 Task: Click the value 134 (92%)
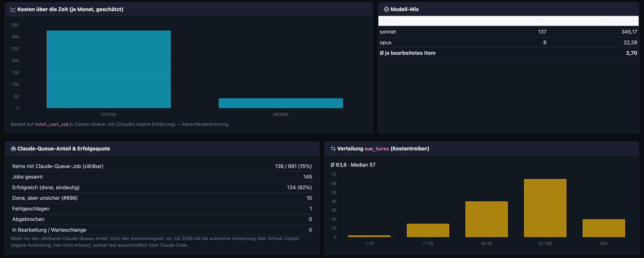[299, 187]
